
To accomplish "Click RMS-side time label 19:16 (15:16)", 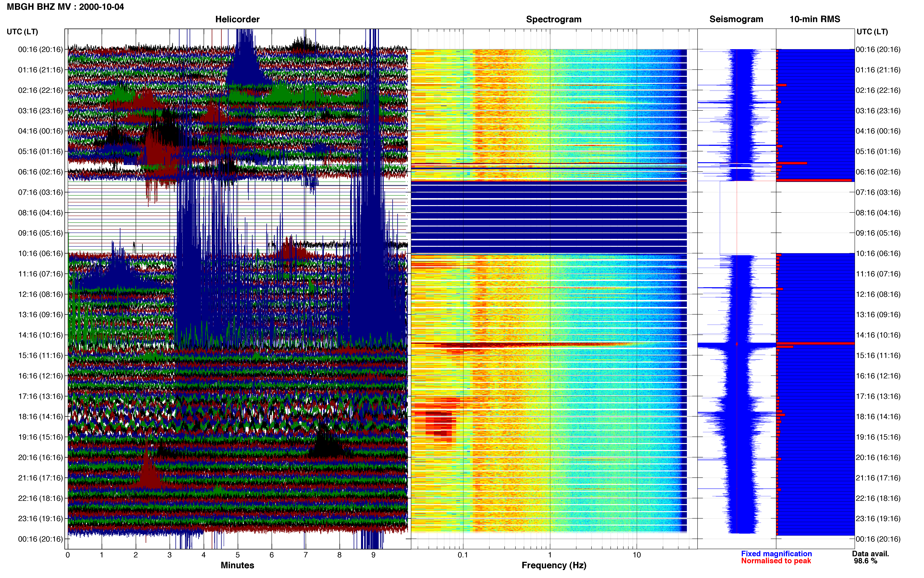I will (878, 437).
